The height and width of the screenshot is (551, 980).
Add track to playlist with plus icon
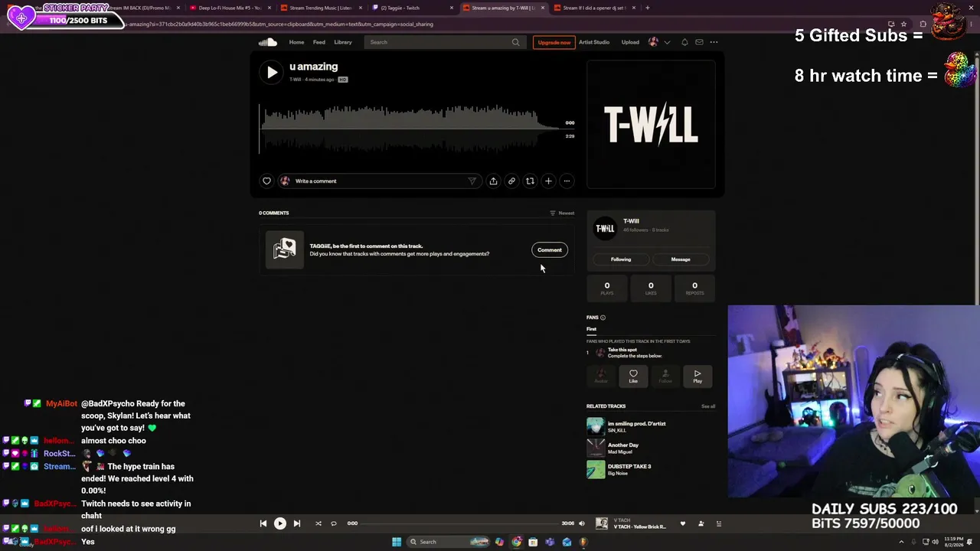click(x=548, y=181)
